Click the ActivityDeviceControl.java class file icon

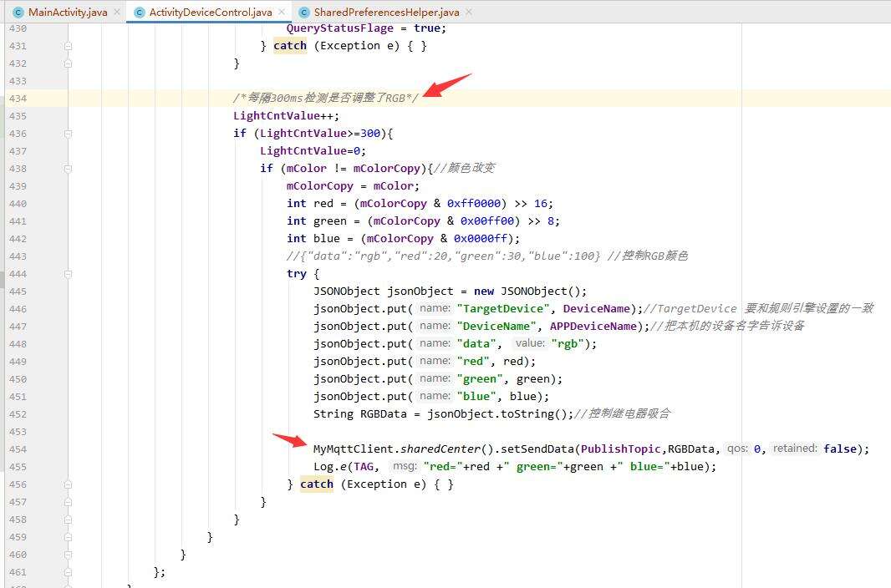(139, 13)
